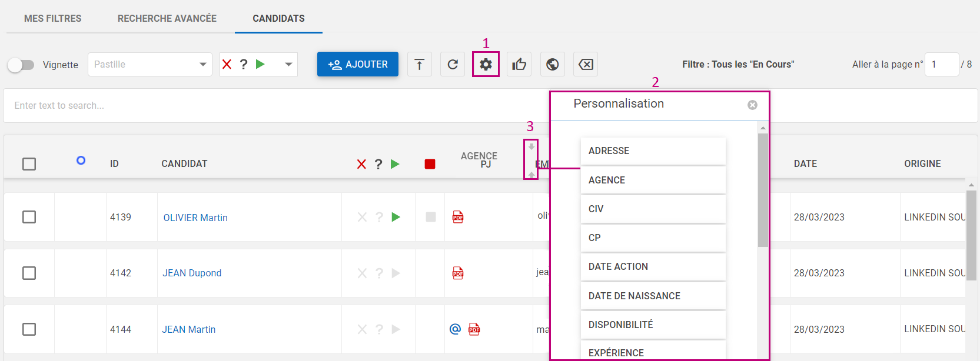This screenshot has width=980, height=361.
Task: Click the email @ icon for JEAN Martin
Action: coord(455,329)
